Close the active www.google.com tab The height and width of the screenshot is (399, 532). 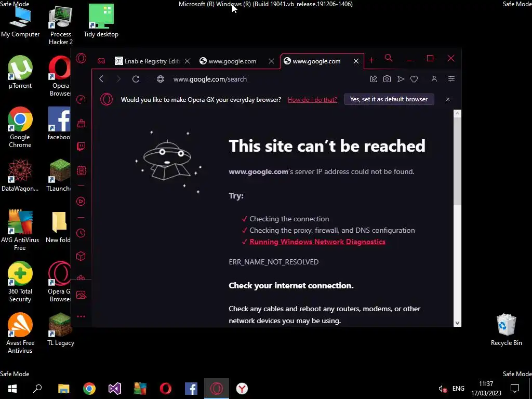click(356, 61)
